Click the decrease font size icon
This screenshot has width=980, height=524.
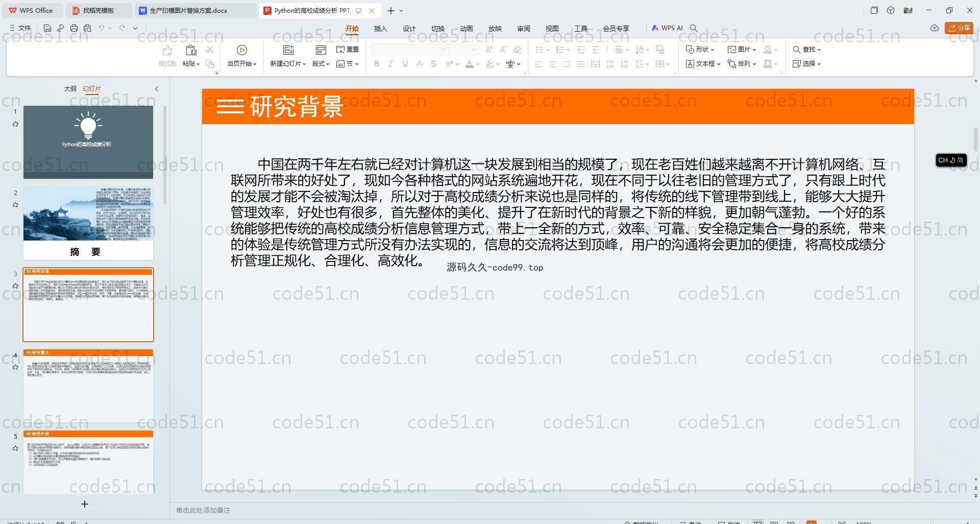click(503, 50)
